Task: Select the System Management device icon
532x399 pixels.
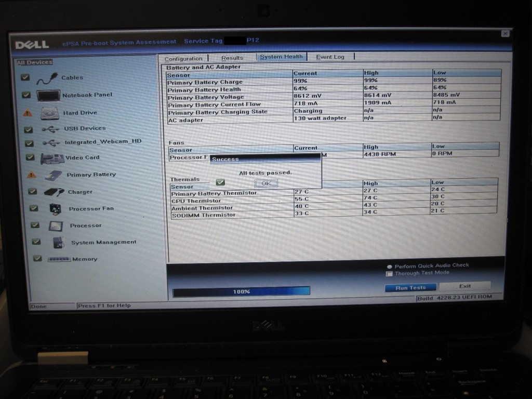Action: pyautogui.click(x=59, y=242)
